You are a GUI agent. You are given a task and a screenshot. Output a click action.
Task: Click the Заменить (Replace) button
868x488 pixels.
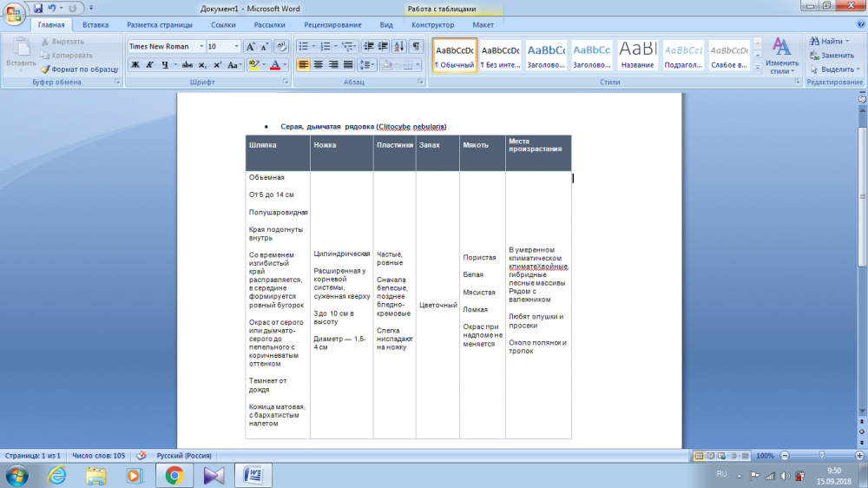point(835,55)
